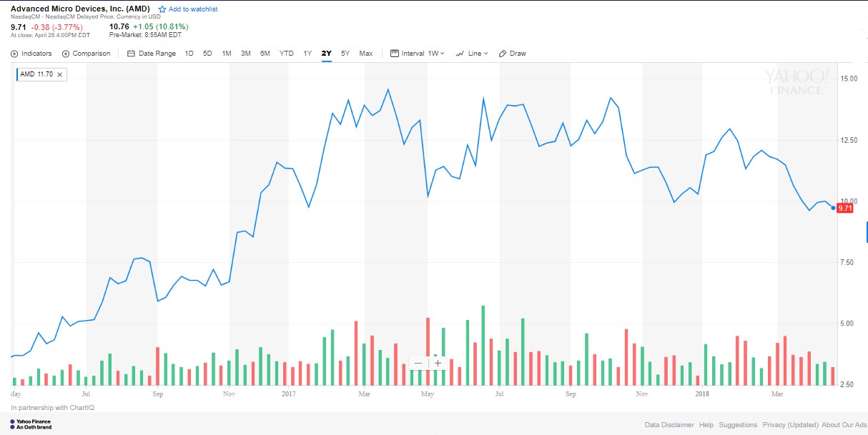
Task: Zoom out the chart with minus button
Action: (418, 363)
